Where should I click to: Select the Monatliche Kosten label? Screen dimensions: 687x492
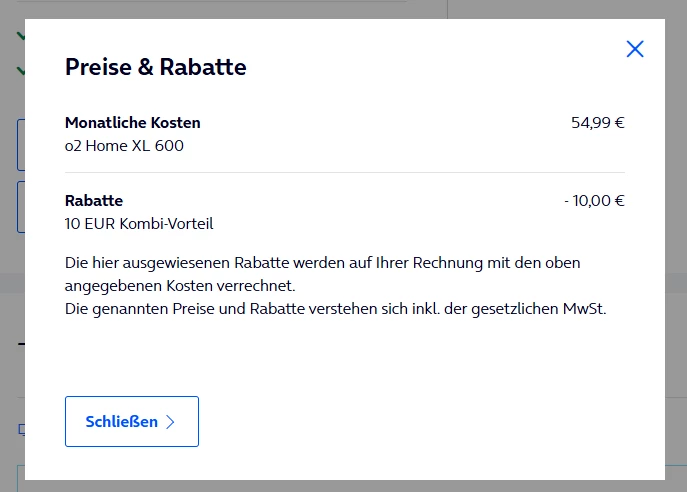point(132,123)
